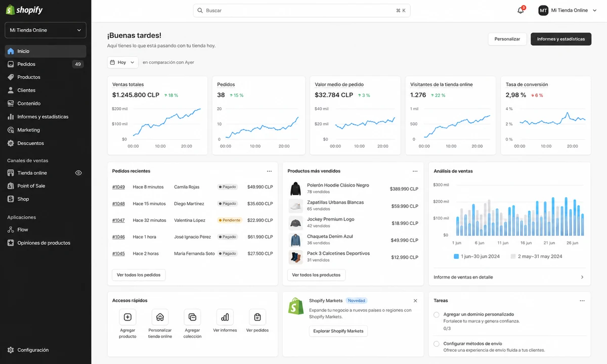The height and width of the screenshot is (364, 607).
Task: Open Productos in the sidebar
Action: click(46, 77)
